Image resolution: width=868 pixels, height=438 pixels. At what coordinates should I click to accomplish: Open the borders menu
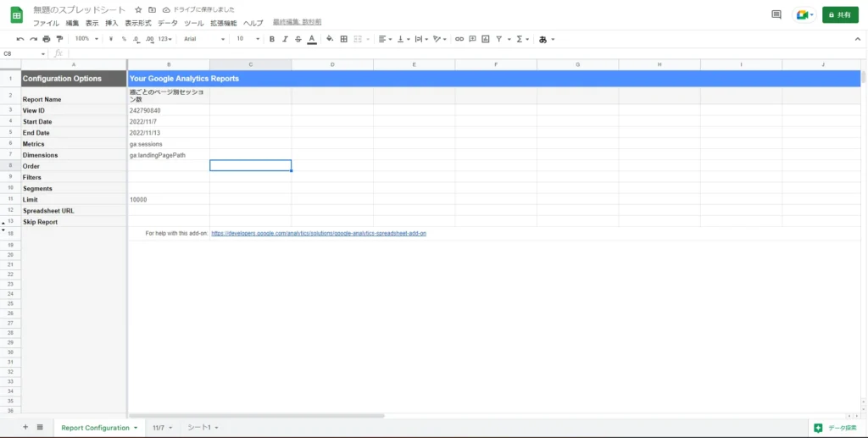(344, 39)
